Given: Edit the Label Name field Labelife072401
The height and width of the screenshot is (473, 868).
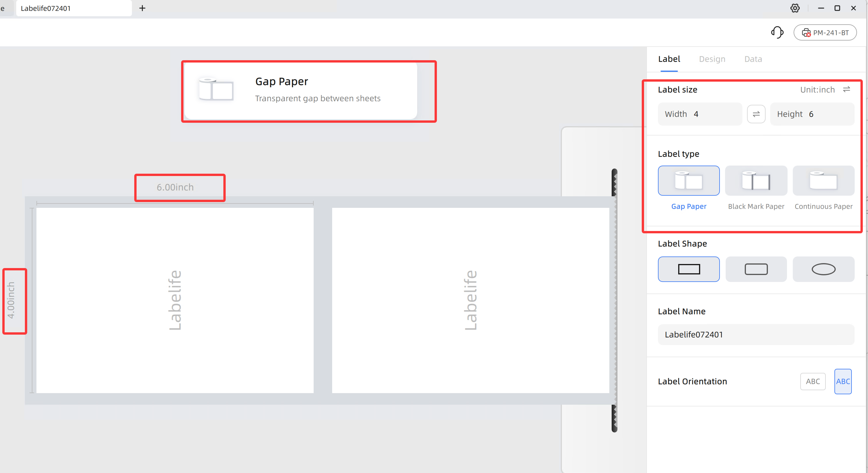Looking at the screenshot, I should pos(756,334).
